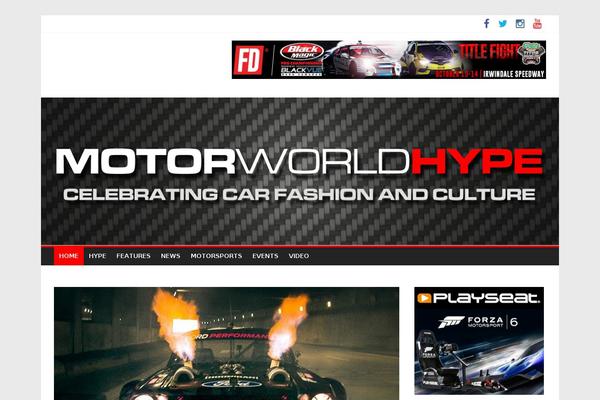Go to the Video menu item
The width and height of the screenshot is (600, 400).
click(299, 256)
